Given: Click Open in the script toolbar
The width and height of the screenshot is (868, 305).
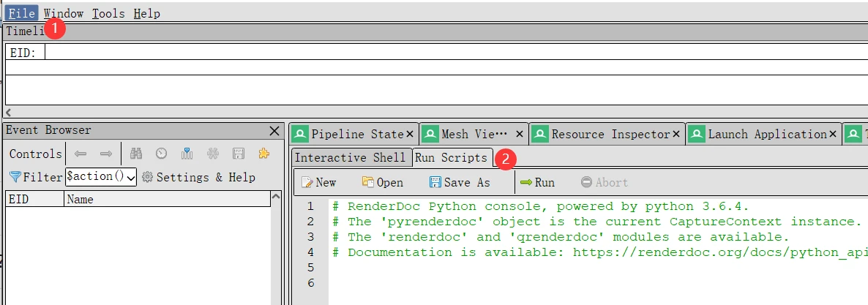Looking at the screenshot, I should click(x=383, y=182).
